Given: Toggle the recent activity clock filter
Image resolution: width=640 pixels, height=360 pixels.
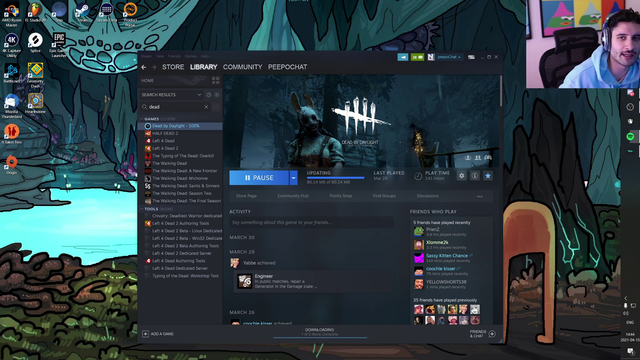Looking at the screenshot, I should [209, 95].
